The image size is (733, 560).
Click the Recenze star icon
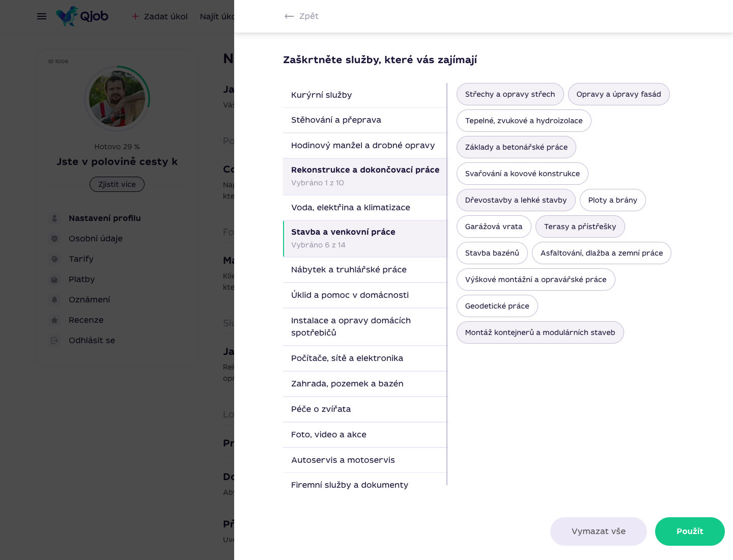coord(54,320)
